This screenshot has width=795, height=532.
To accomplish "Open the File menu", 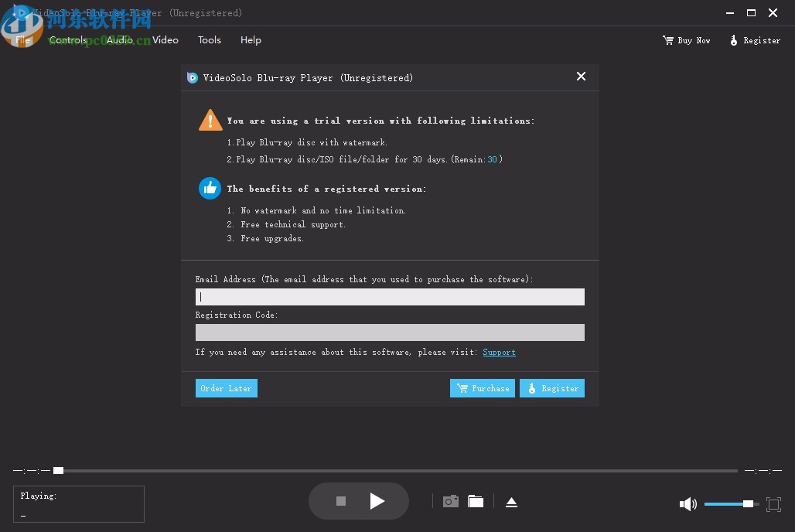I will [x=23, y=39].
